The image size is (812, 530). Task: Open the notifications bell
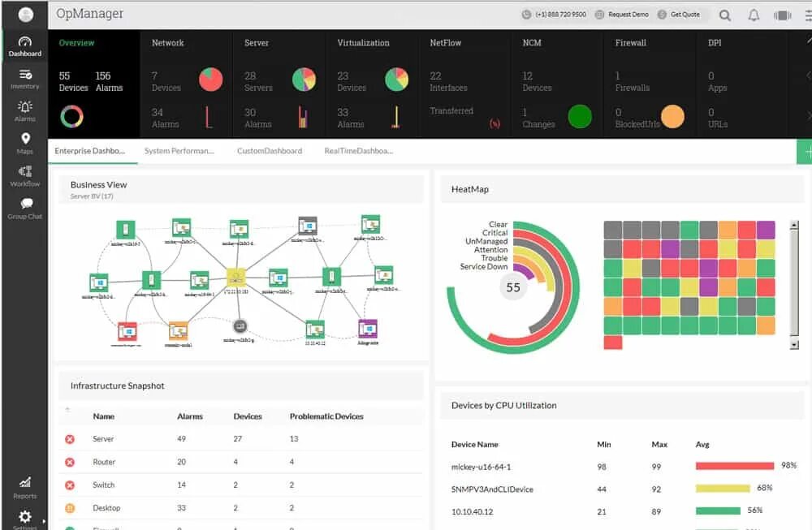coord(754,15)
